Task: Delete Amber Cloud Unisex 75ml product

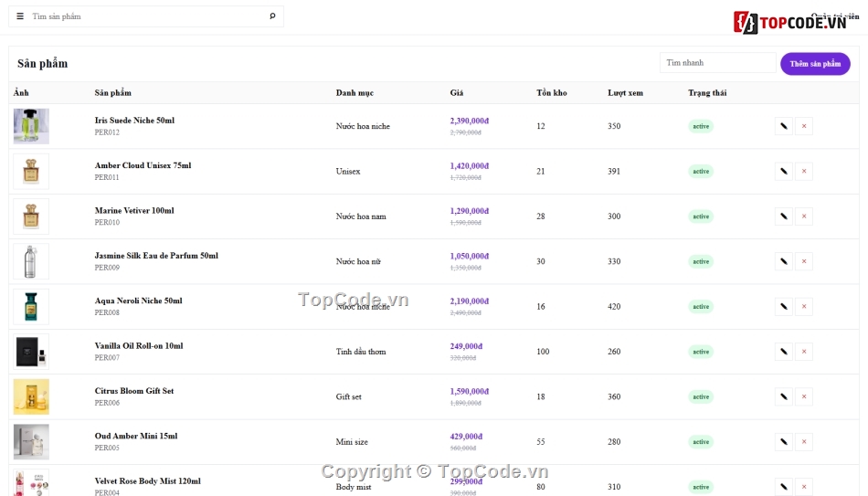Action: pos(804,171)
